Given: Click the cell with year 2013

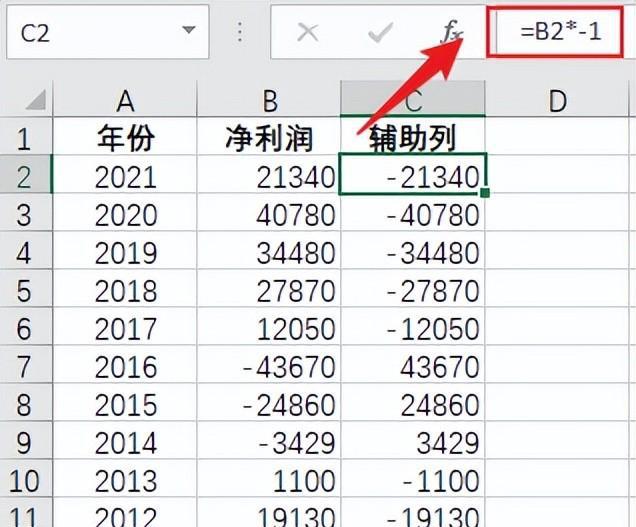Looking at the screenshot, I should pos(125,478).
